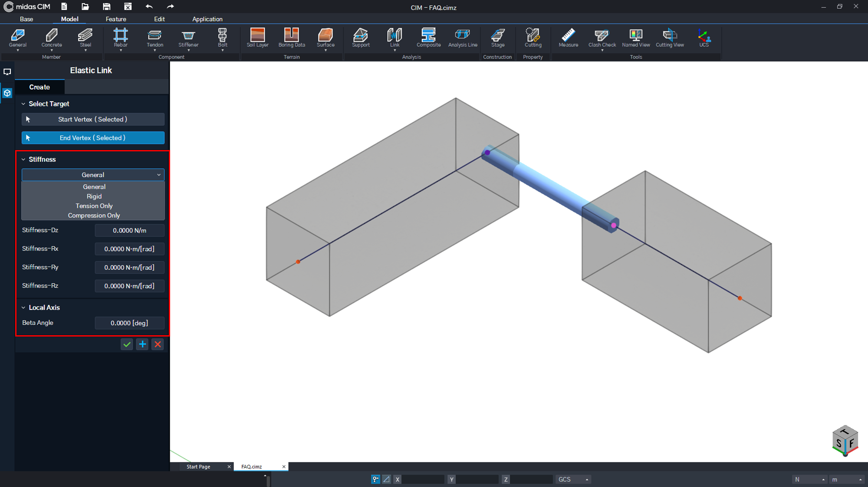Switch to the Feature ribbon tab
The height and width of the screenshot is (487, 868).
coord(116,19)
